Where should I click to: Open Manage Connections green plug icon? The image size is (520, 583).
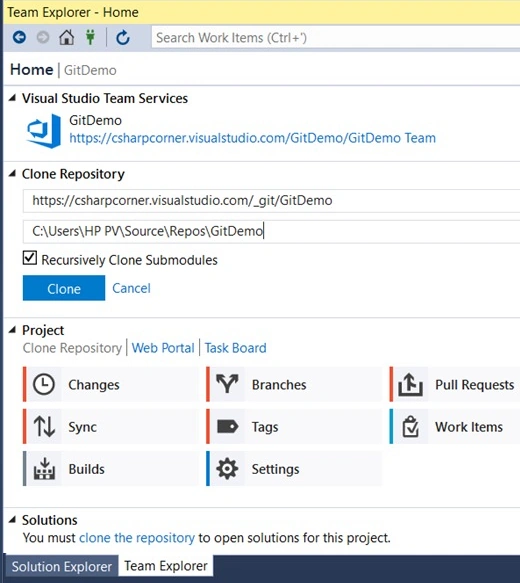point(90,37)
